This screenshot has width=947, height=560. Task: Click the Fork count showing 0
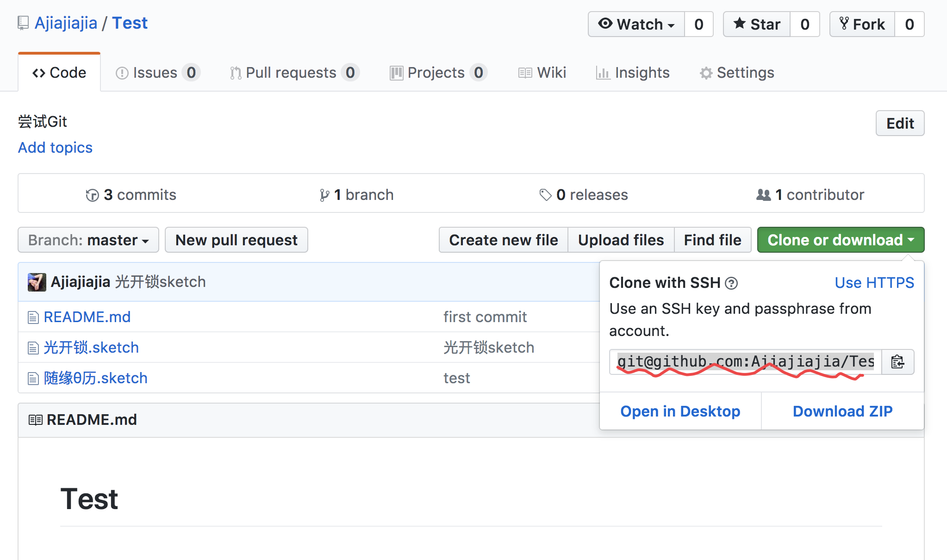coord(910,24)
